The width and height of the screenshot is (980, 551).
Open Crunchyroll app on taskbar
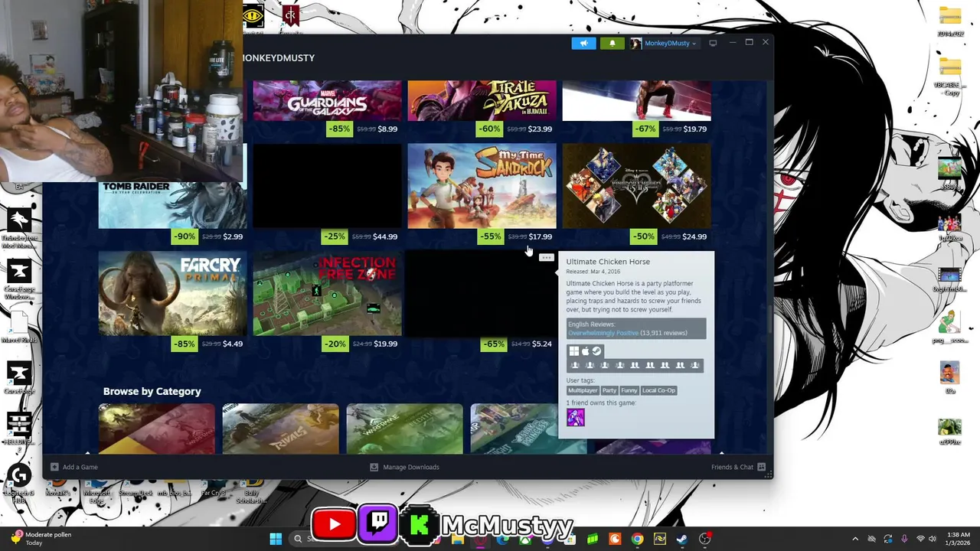tap(615, 539)
